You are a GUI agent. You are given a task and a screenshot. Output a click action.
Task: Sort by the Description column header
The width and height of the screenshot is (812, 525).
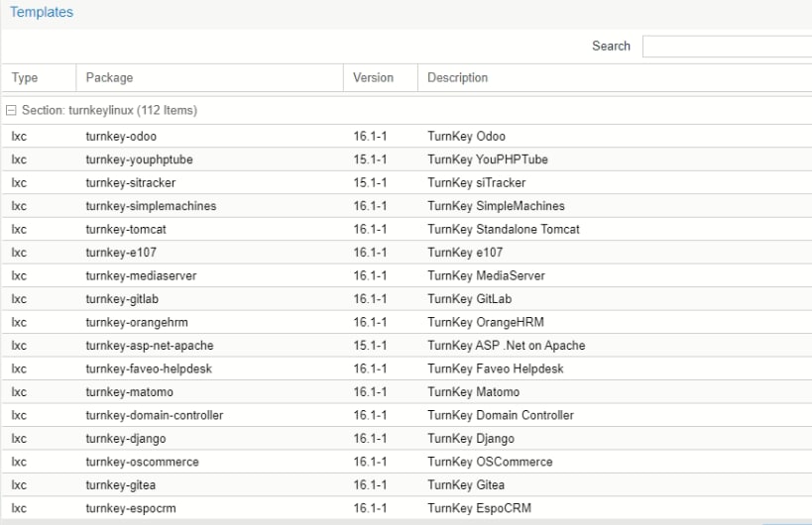pyautogui.click(x=457, y=78)
